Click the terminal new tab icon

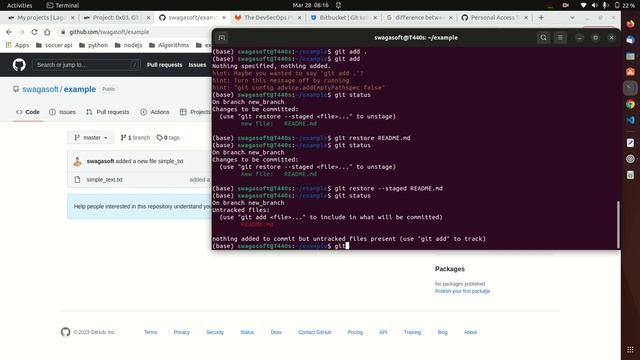(222, 38)
